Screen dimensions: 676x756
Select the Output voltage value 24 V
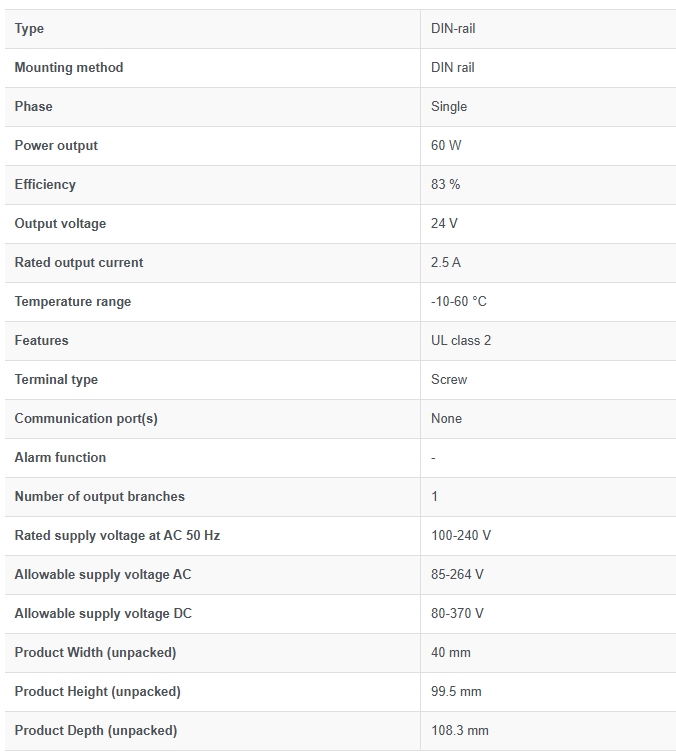pyautogui.click(x=444, y=223)
